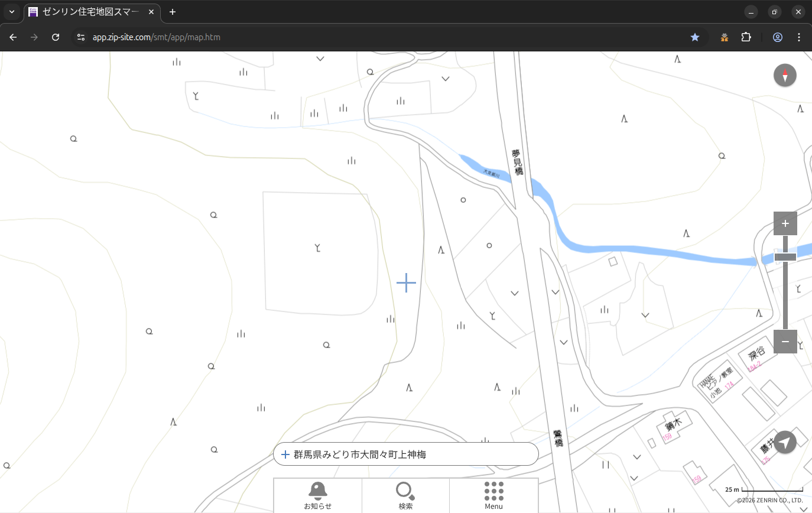This screenshot has width=812, height=513.
Task: Open Chrome three-dot menu
Action: (799, 37)
